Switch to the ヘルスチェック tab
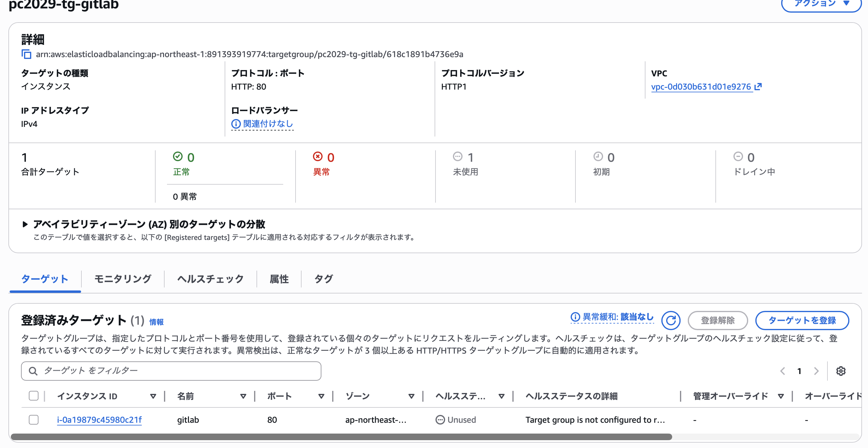 [x=210, y=279]
